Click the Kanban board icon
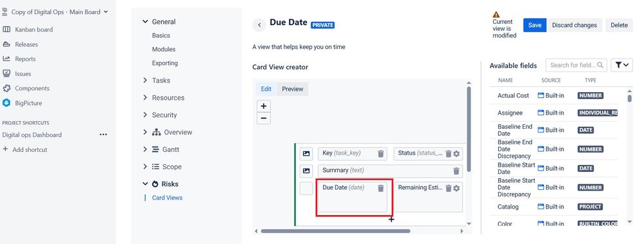Screen dimensions: 644x244 [6, 30]
